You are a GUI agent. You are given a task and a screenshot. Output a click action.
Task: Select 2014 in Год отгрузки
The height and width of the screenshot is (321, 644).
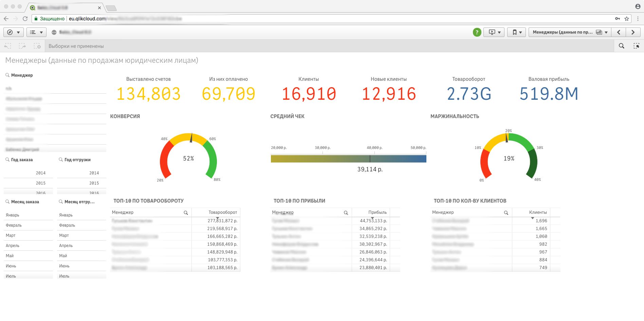click(81, 173)
